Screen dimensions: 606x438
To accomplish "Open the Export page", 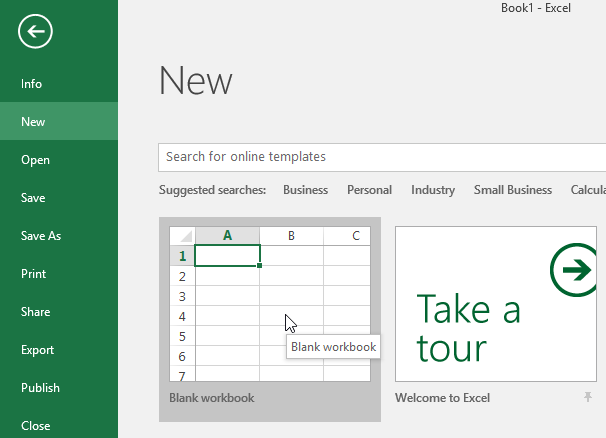I will [37, 350].
